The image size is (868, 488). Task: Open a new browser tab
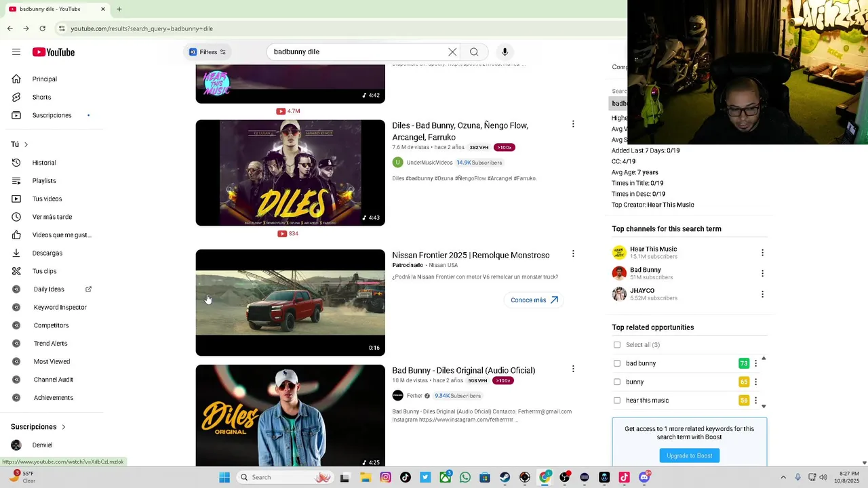[x=119, y=9]
